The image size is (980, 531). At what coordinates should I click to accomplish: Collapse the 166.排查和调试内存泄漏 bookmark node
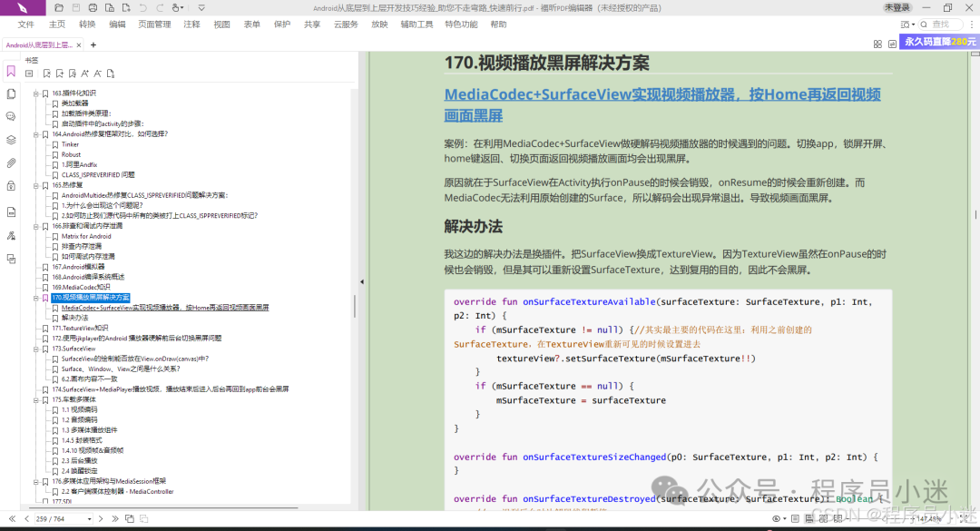(35, 226)
